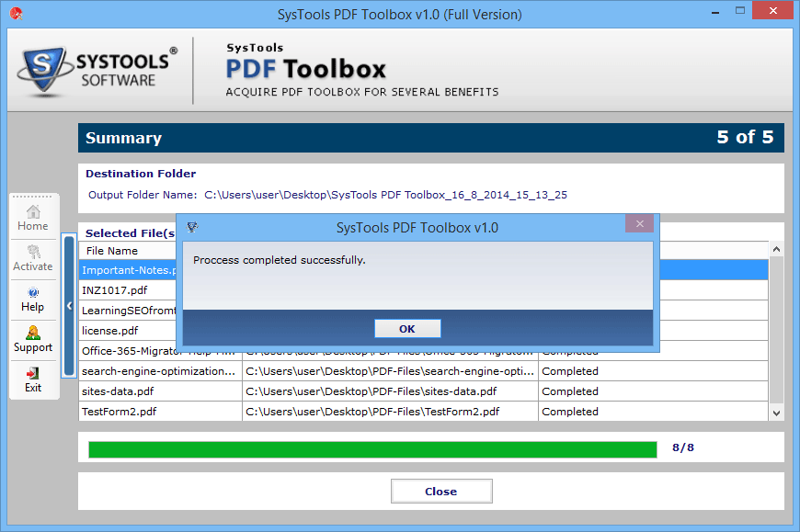This screenshot has width=800, height=532.
Task: Click the Home sidebar icon
Action: point(33,218)
